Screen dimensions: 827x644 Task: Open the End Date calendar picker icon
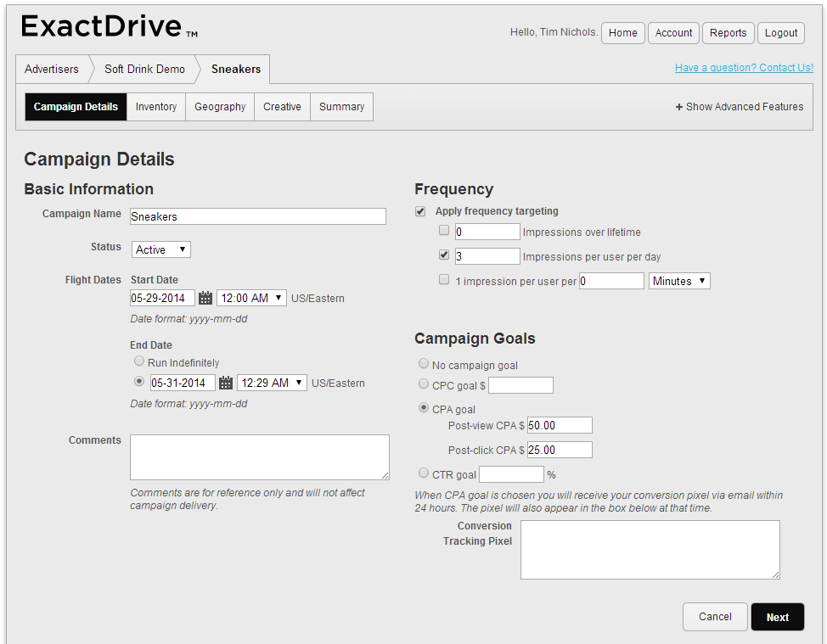226,383
